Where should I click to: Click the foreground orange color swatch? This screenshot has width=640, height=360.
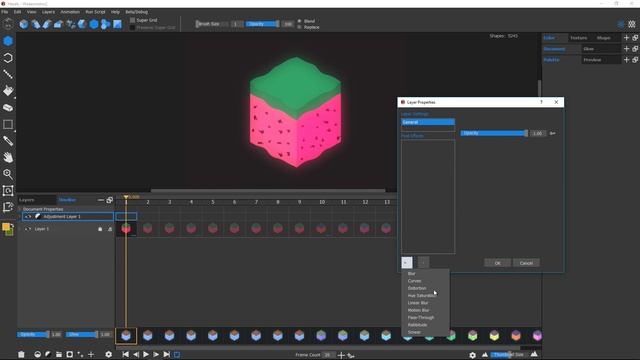coord(6,227)
